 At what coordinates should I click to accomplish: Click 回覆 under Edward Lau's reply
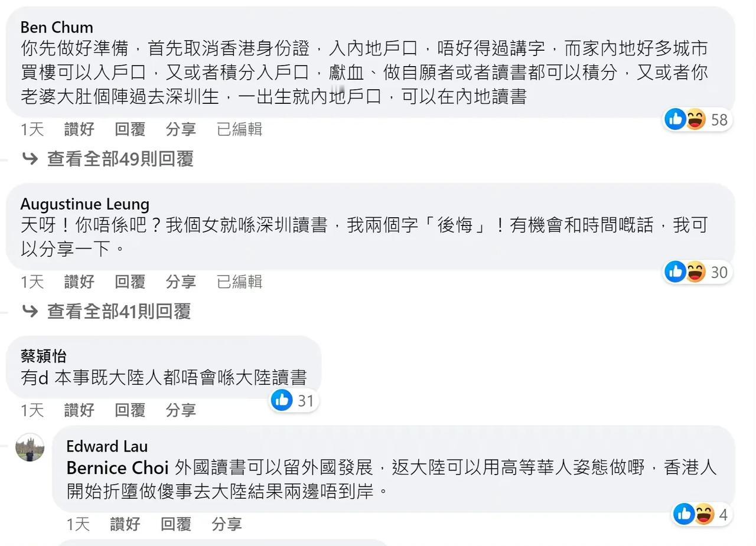click(x=176, y=524)
